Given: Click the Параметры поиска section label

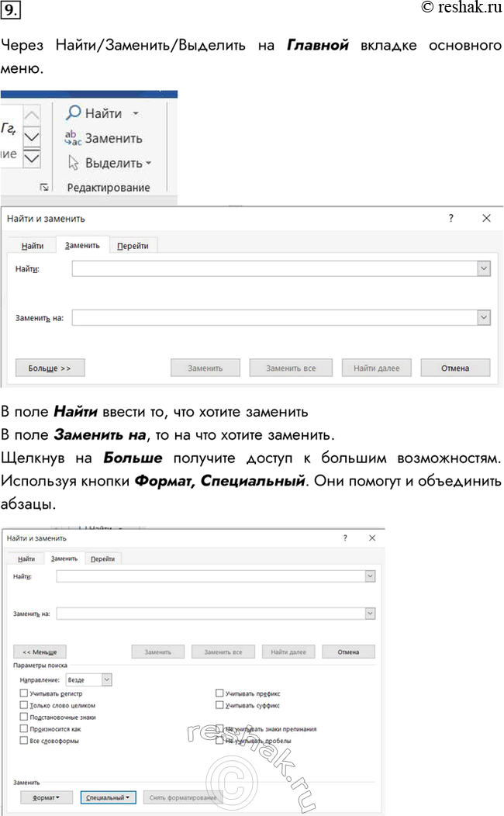Looking at the screenshot, I should click(x=40, y=665).
